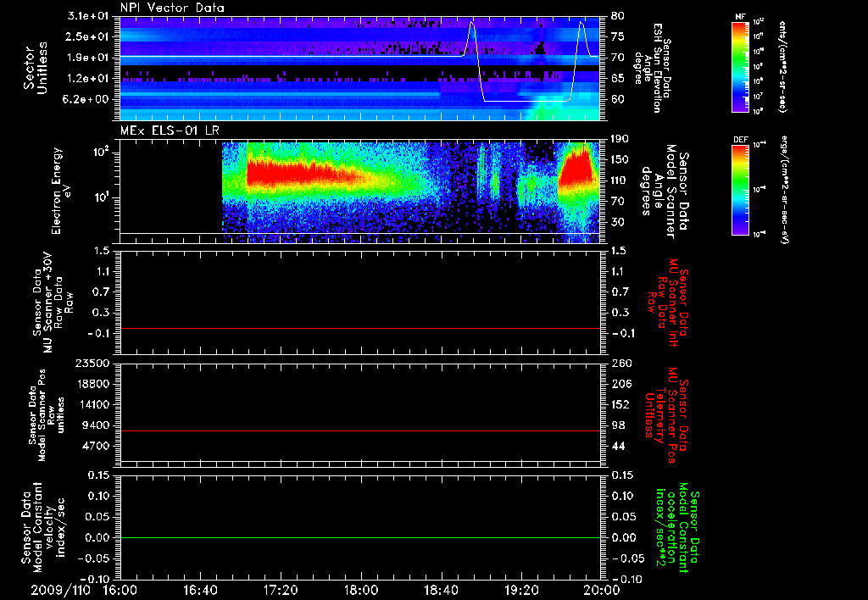Screen dimensions: 868x600
Task: Click the "152" telemetry position tick
Action: click(x=620, y=404)
